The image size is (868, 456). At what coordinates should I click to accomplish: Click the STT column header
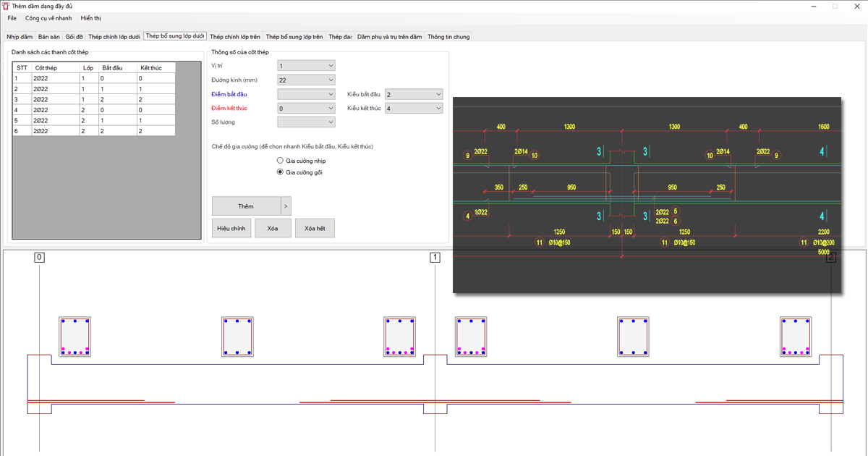[x=22, y=68]
